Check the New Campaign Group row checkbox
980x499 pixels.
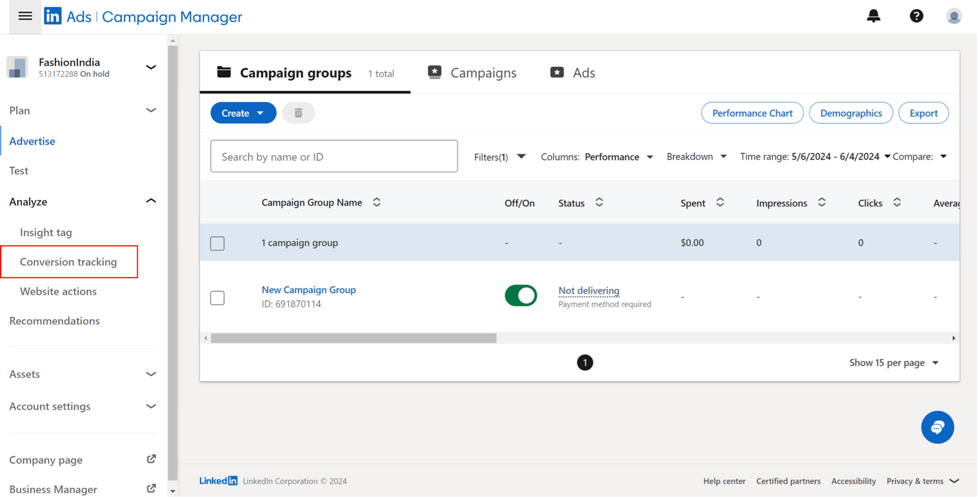[217, 298]
